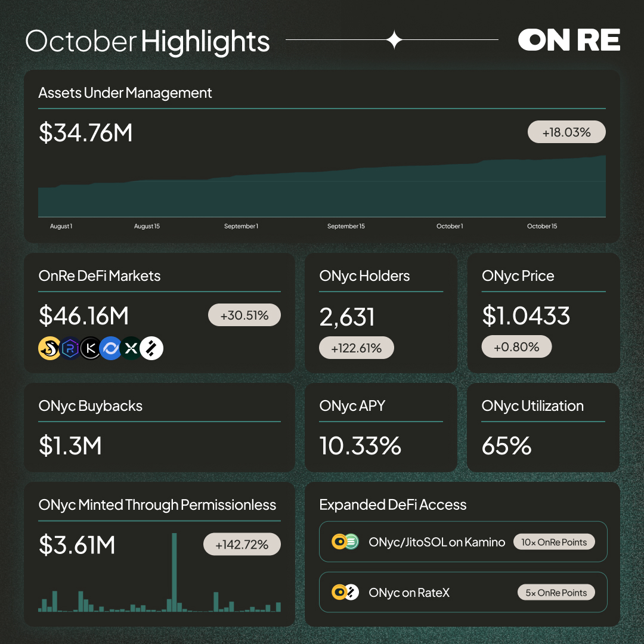This screenshot has width=644, height=644.
Task: Expand the ONyc Buybacks card
Action: pyautogui.click(x=159, y=427)
